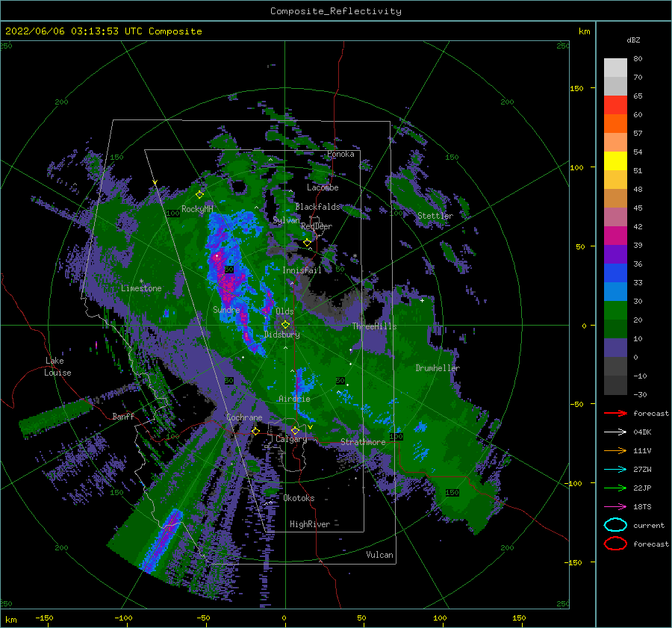Select the yellow diamond marker below Cochrane
This screenshot has height=628, width=672.
click(255, 432)
